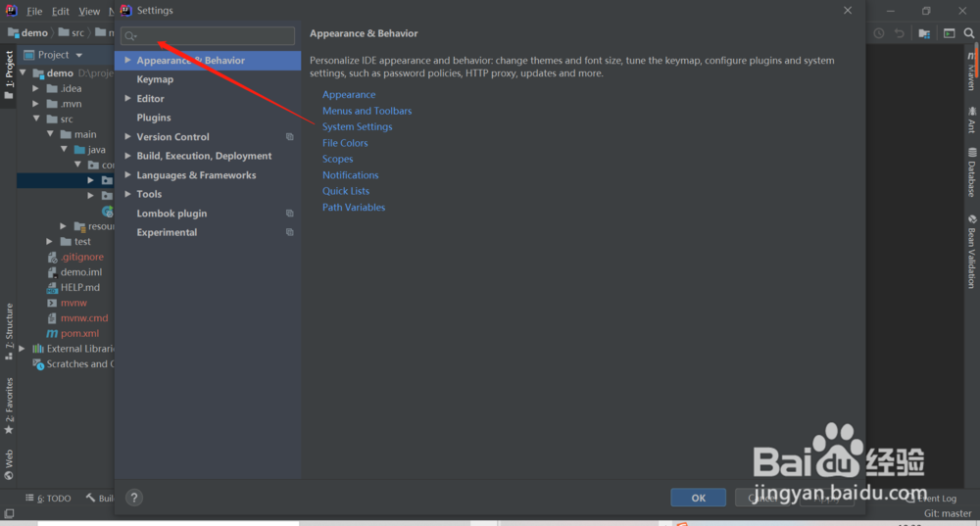Image resolution: width=980 pixels, height=526 pixels.
Task: Expand Languages & Frameworks node
Action: 127,175
